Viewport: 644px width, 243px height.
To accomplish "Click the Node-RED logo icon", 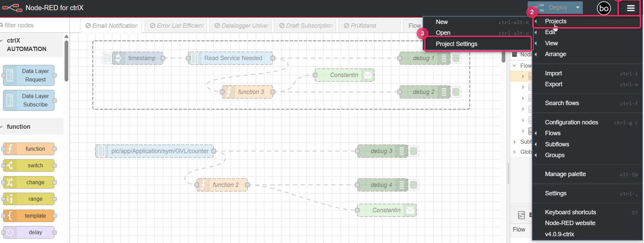I will tap(12, 8).
